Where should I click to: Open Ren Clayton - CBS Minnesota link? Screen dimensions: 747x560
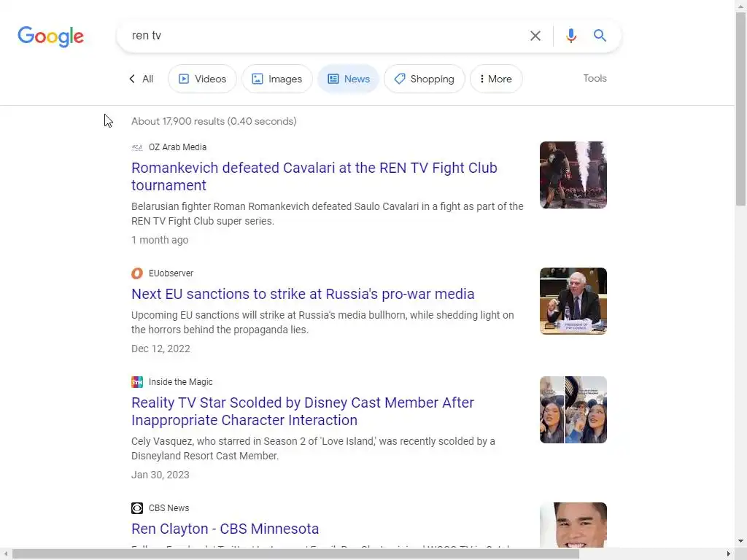[225, 529]
